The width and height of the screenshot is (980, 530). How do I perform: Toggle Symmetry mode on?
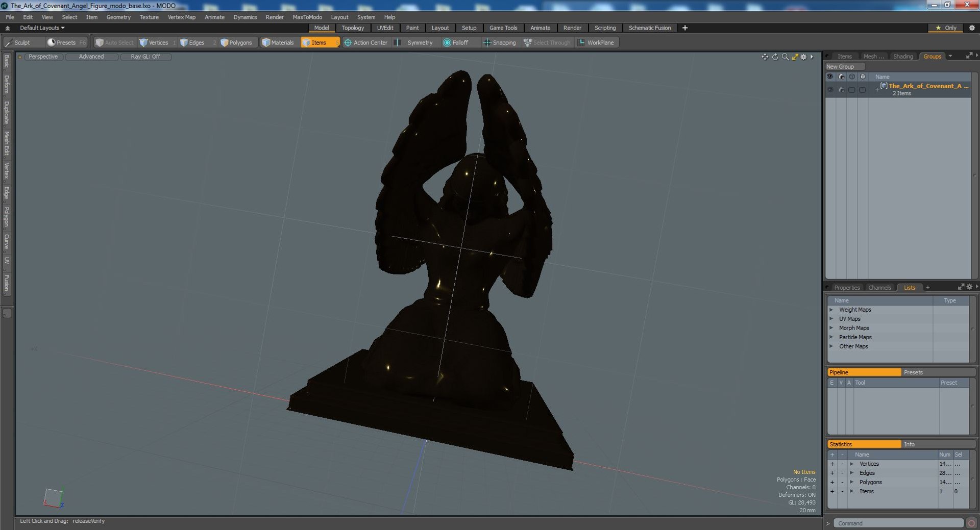tap(414, 43)
